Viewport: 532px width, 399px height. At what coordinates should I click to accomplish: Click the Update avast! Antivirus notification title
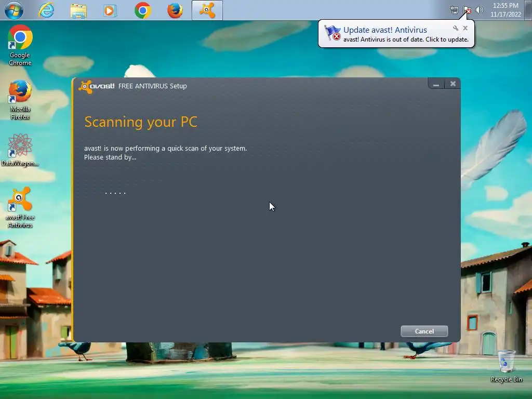(x=385, y=30)
